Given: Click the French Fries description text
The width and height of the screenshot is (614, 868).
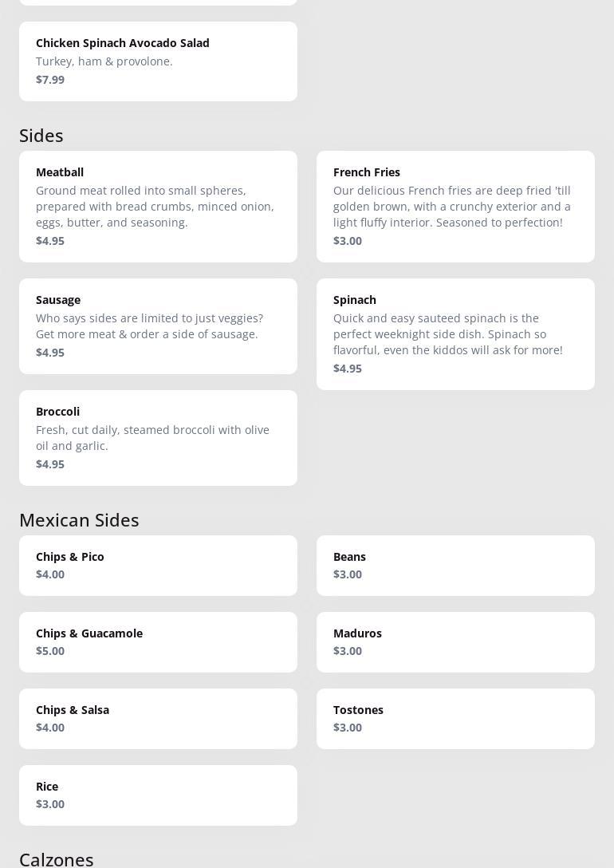Looking at the screenshot, I should (451, 207).
